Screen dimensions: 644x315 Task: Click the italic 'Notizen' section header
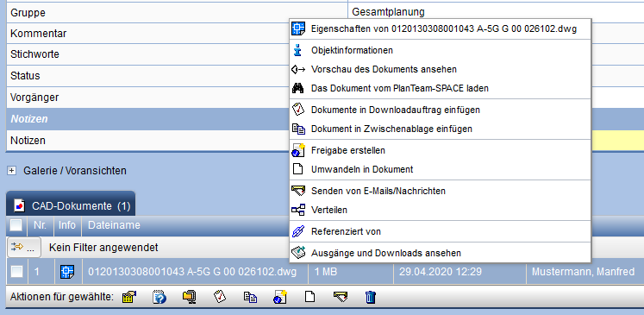(x=29, y=119)
